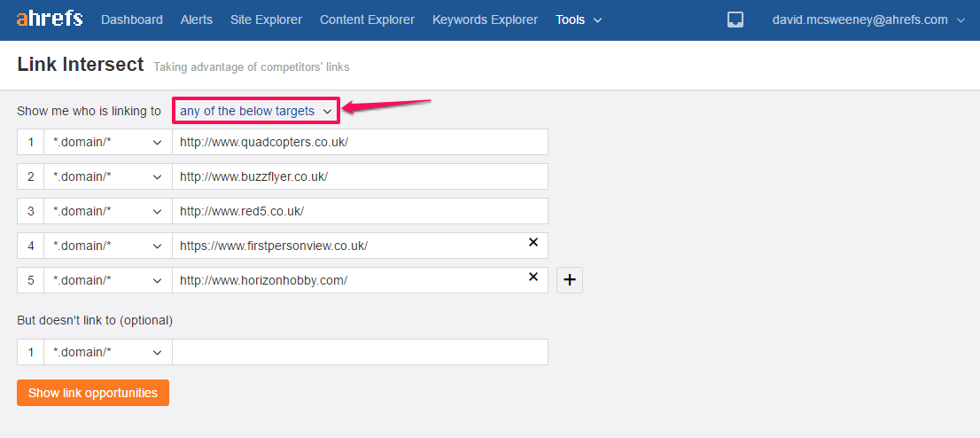Screen dimensions: 980x438
Task: Open Content Explorer
Action: [x=367, y=20]
